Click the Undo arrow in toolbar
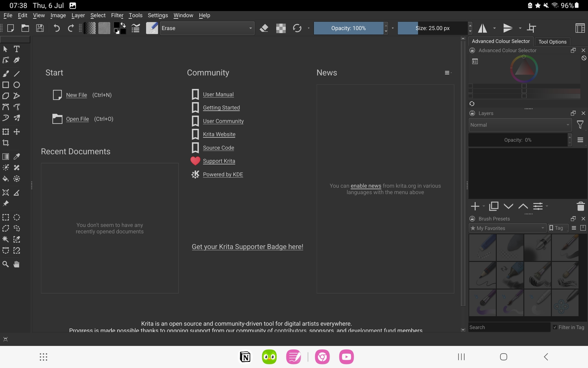This screenshot has width=588, height=368. point(57,28)
